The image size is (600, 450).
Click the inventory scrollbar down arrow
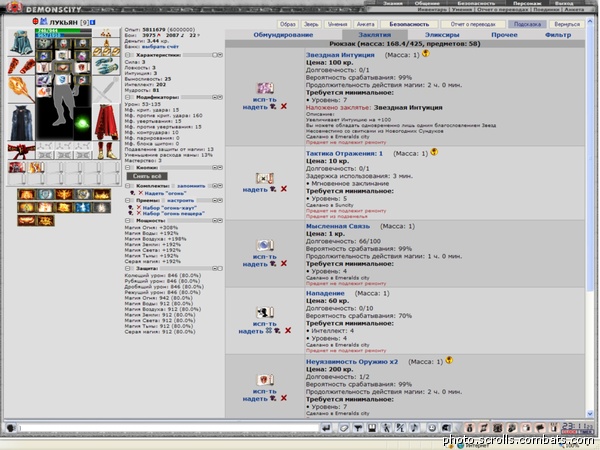tap(590, 414)
